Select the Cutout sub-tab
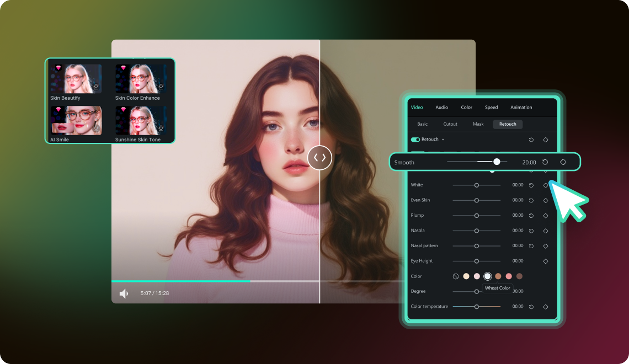 tap(450, 124)
